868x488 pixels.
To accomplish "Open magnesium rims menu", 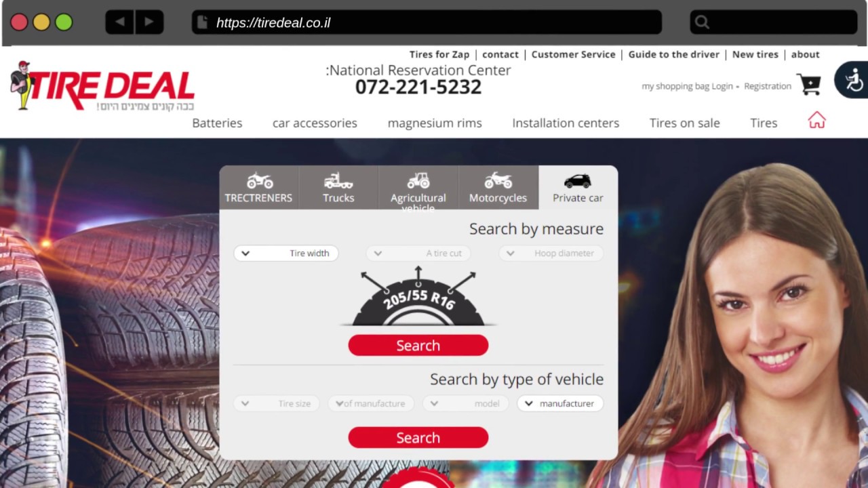I will pyautogui.click(x=435, y=123).
